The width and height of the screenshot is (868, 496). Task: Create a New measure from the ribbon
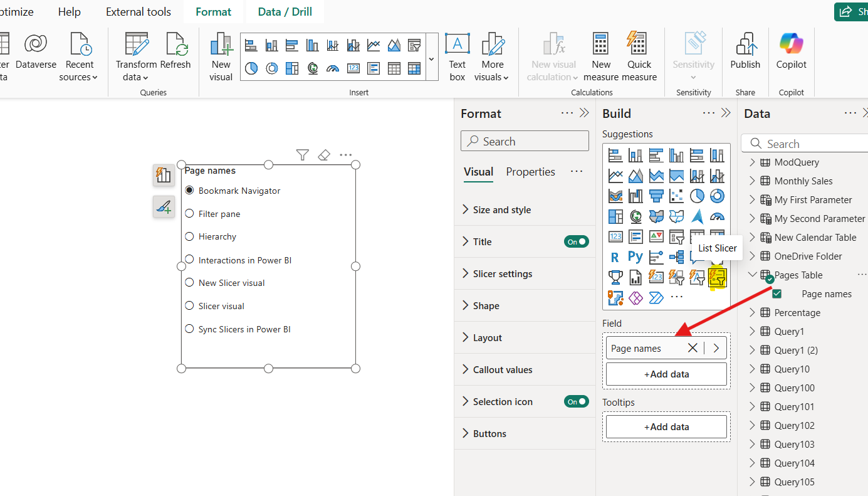coord(600,55)
